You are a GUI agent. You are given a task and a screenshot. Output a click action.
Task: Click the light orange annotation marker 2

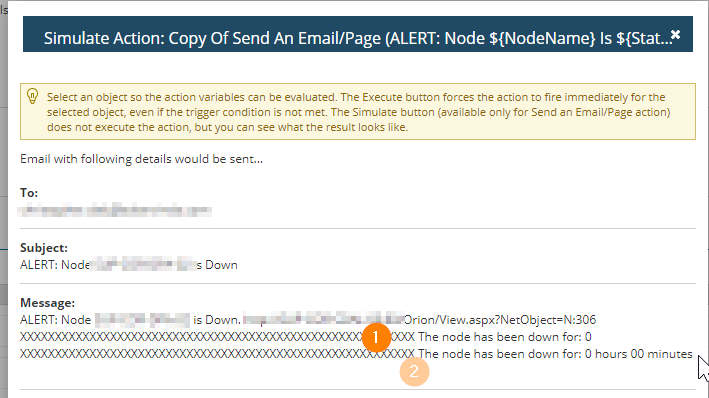click(414, 372)
